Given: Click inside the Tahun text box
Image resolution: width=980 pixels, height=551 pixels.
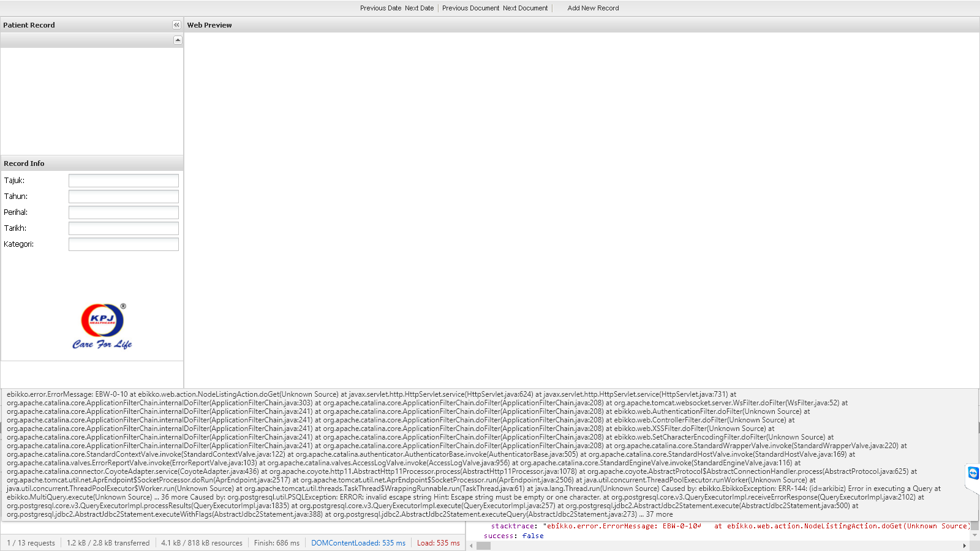Looking at the screenshot, I should coord(123,197).
